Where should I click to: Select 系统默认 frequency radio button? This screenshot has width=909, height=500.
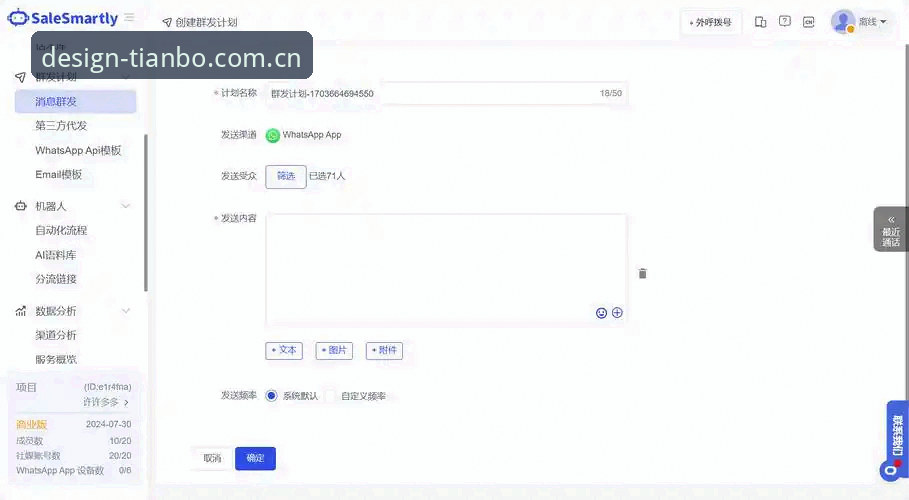271,396
